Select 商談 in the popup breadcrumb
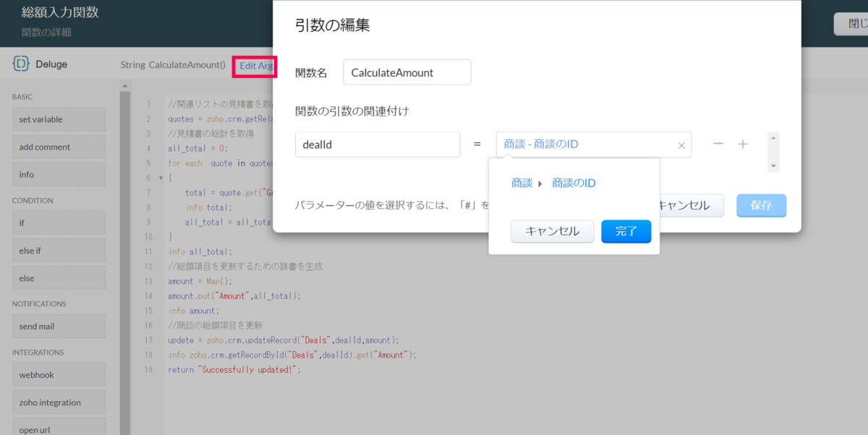This screenshot has width=868, height=435. coord(522,183)
